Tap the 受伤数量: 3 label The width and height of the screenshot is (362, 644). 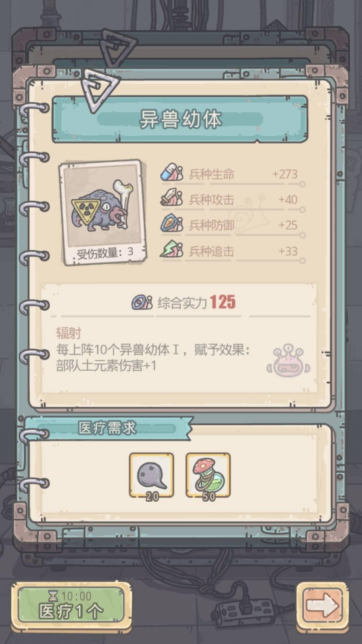[105, 253]
